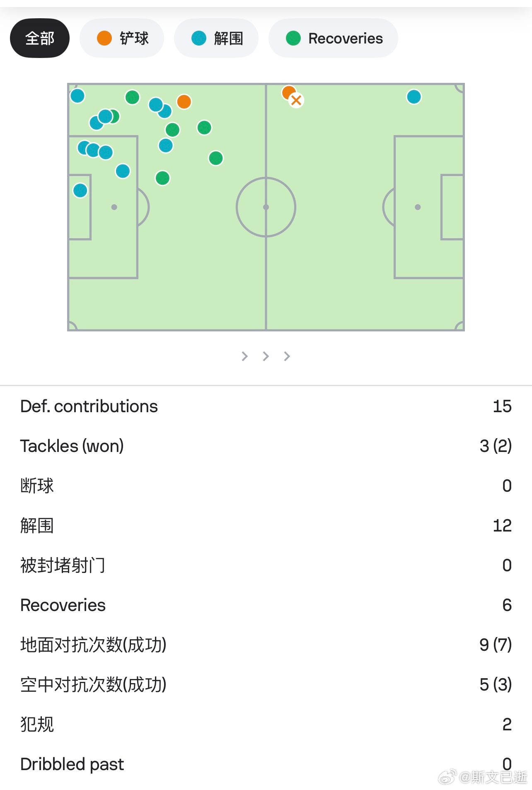Click the first attack direction chevron
Image resolution: width=532 pixels, height=790 pixels.
pos(244,356)
